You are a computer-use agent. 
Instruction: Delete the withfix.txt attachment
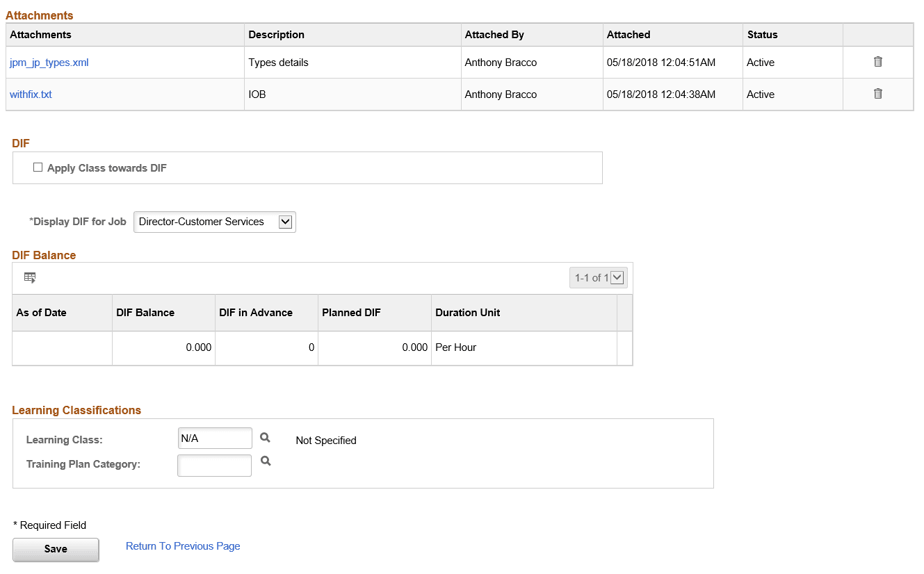point(877,94)
